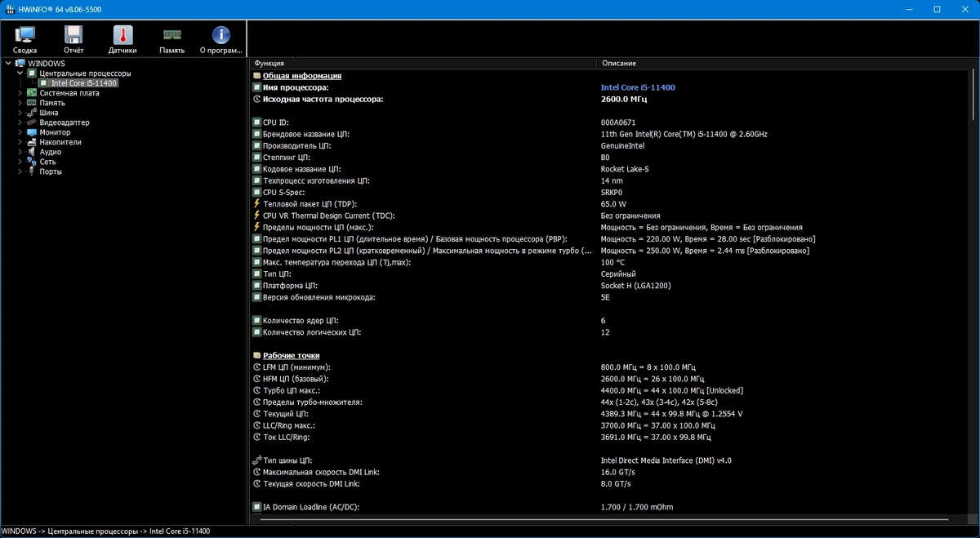
Task: Click the Порты ports icon in tree
Action: [x=32, y=171]
